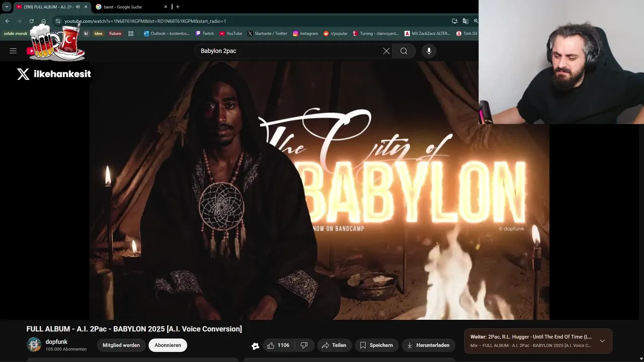Open r/popular Reddit bookmark
Screen dimensions: 644x362
(336, 34)
